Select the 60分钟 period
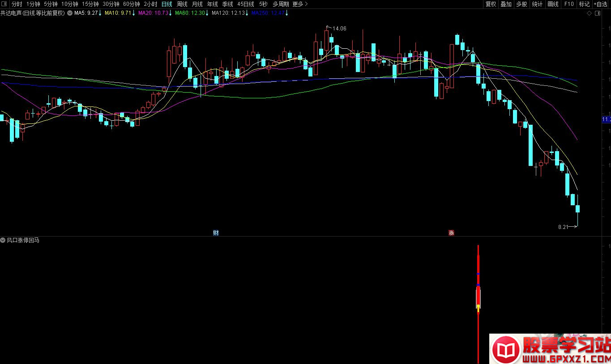 (x=132, y=4)
